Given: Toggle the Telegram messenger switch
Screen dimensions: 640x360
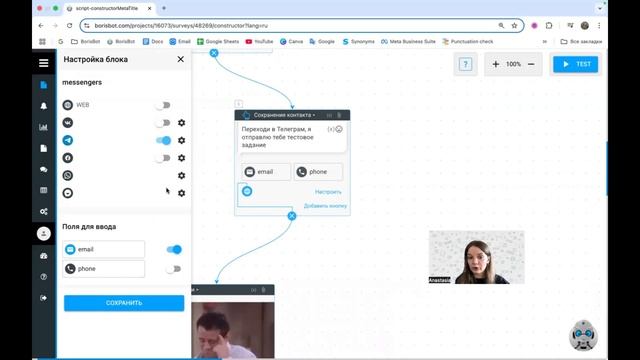Looking at the screenshot, I should point(163,140).
